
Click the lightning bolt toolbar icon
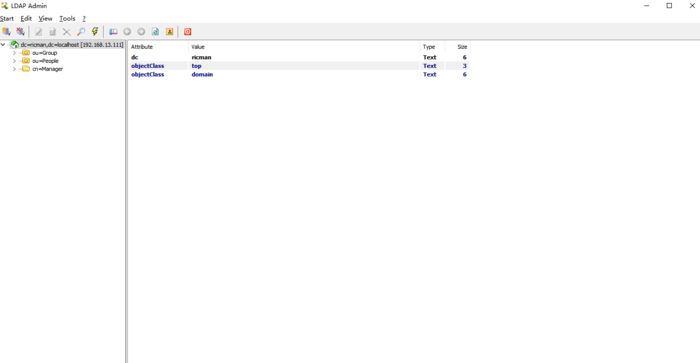[x=95, y=32]
